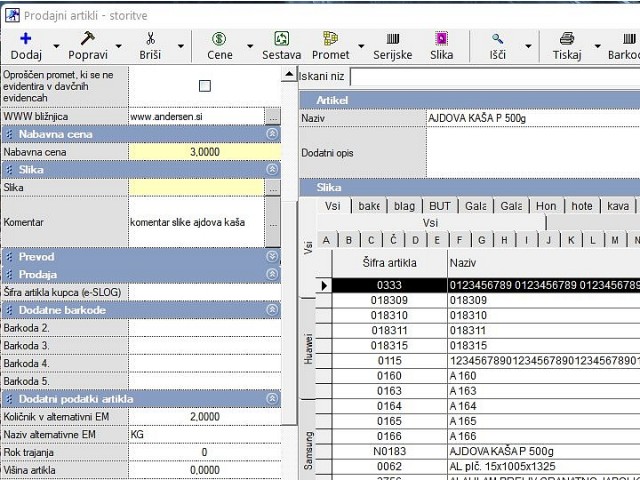The height and width of the screenshot is (480, 640).
Task: Click the Dodaj (add) plus icon
Action: coord(25,39)
